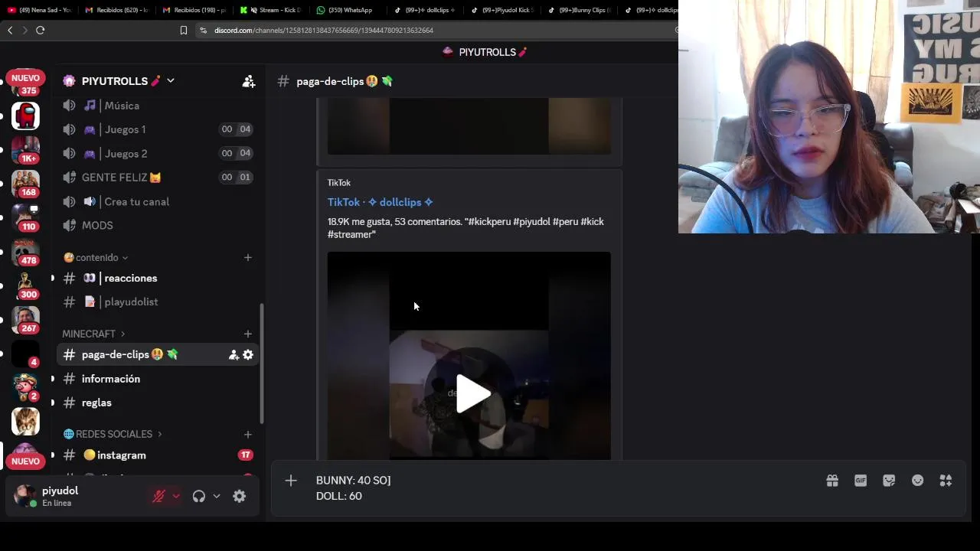Go back in browser
This screenshot has width=980, height=551.
pos(10,30)
